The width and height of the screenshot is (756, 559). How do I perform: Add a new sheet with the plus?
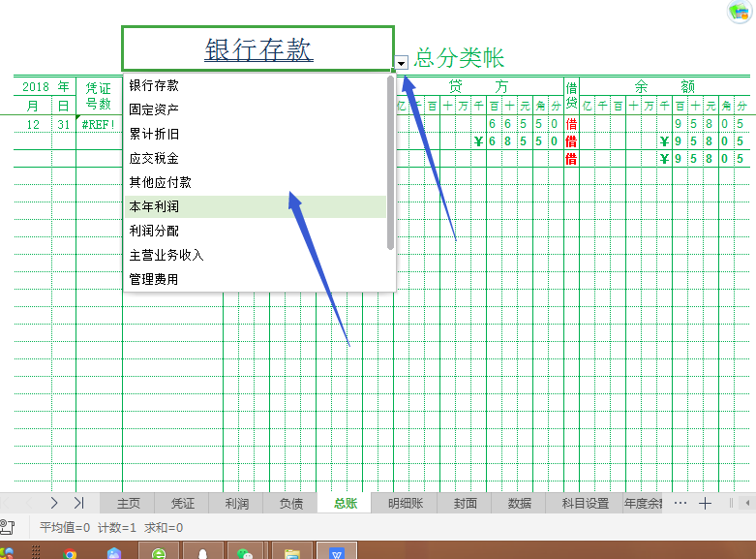point(705,504)
